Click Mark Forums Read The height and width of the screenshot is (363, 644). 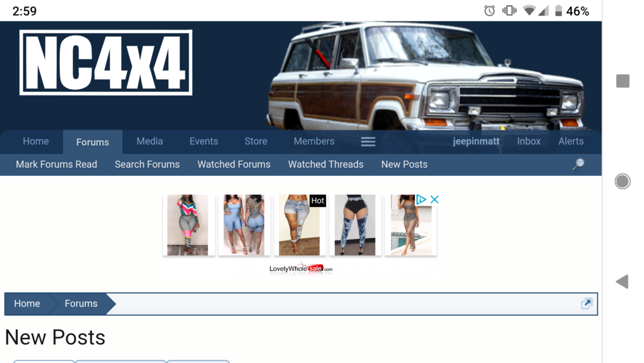pos(57,164)
